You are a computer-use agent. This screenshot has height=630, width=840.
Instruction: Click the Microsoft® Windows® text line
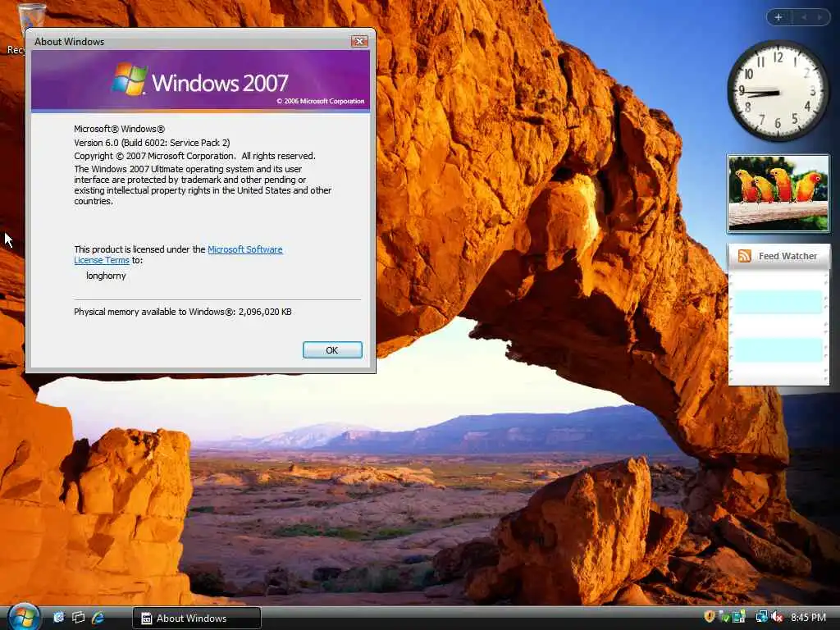(x=120, y=129)
